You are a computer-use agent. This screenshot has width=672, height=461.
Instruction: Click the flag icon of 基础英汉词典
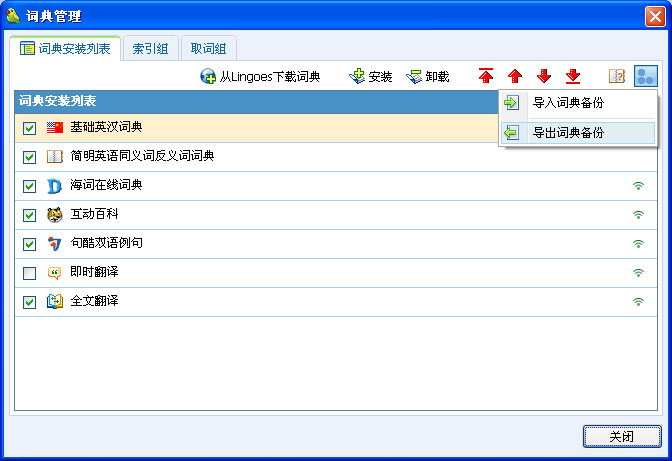point(55,127)
